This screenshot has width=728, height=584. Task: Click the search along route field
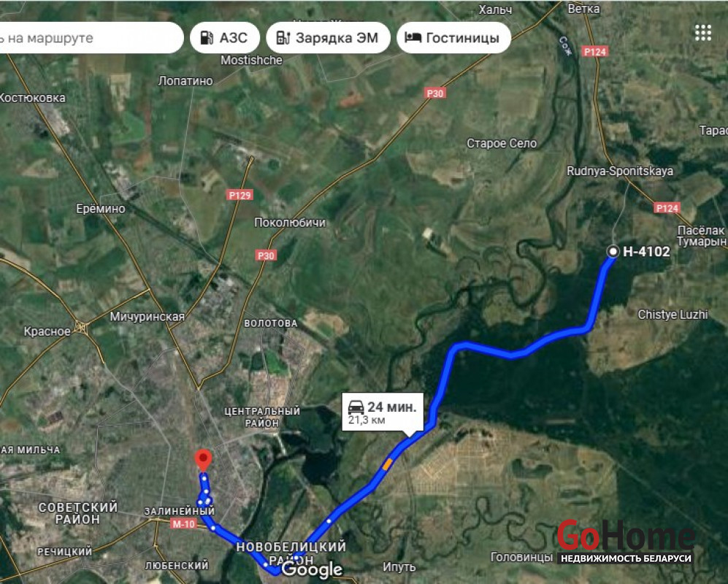pyautogui.click(x=91, y=38)
